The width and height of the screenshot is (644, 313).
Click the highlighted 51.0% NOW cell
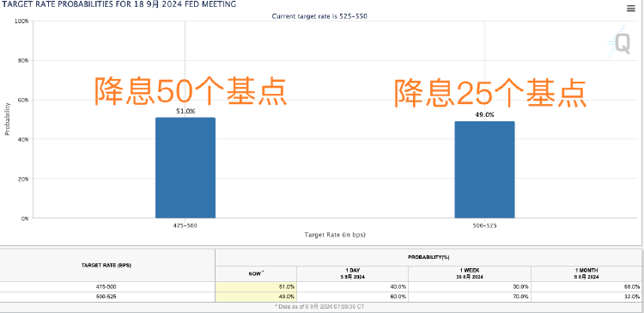point(256,286)
